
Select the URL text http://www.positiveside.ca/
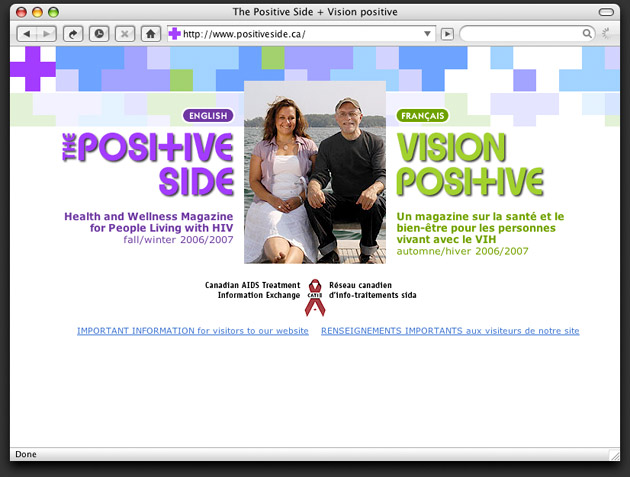pyautogui.click(x=244, y=34)
